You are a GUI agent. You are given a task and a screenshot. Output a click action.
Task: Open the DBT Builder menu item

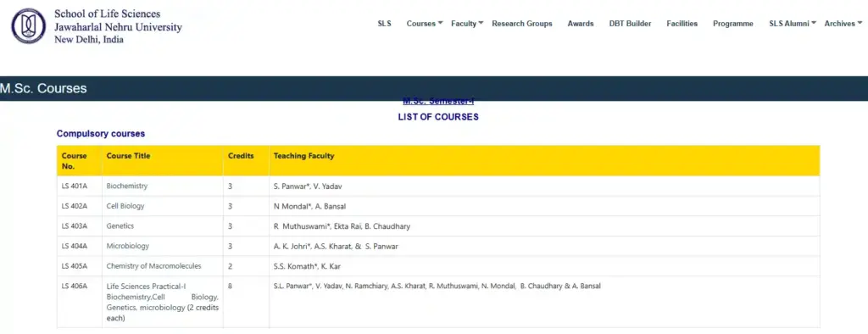point(630,23)
